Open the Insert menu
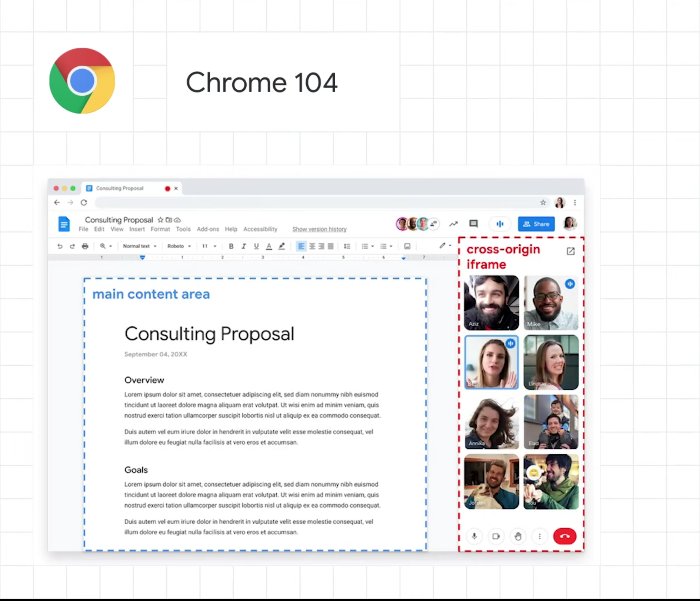The width and height of the screenshot is (700, 601). coord(137,229)
